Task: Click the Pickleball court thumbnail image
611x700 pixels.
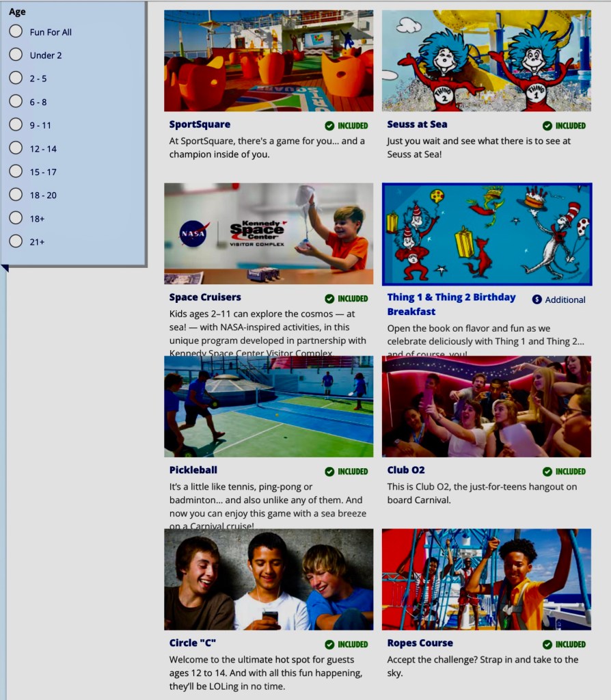Action: coord(269,406)
